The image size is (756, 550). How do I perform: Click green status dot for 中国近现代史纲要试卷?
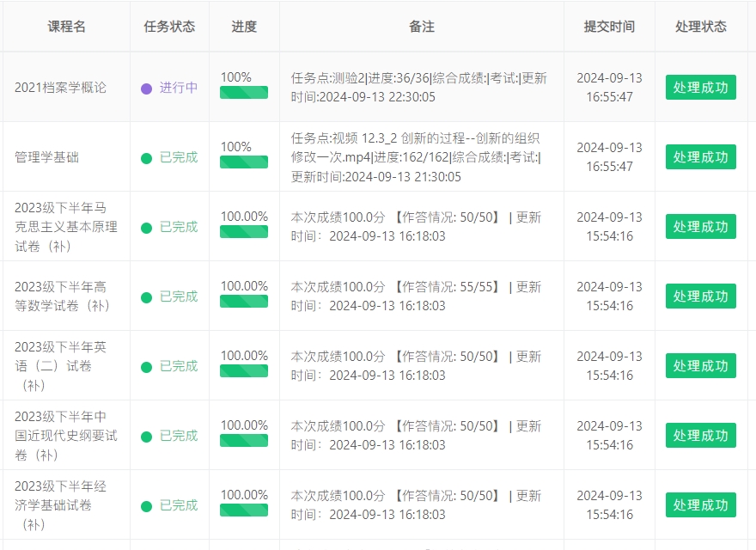click(146, 436)
